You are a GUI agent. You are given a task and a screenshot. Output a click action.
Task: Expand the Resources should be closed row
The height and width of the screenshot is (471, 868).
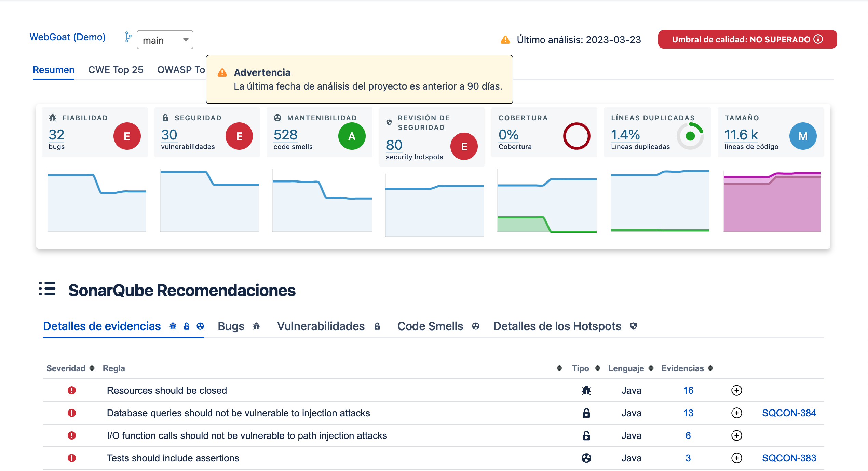736,390
